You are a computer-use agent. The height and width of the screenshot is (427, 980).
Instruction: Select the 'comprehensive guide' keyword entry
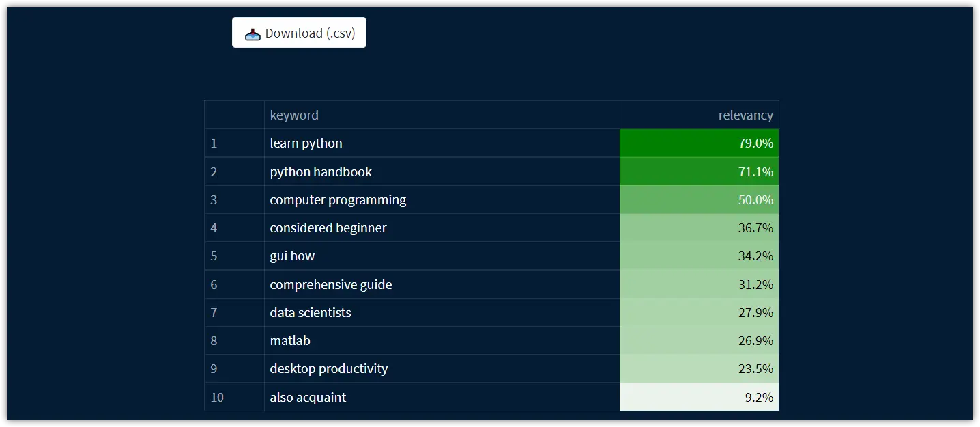point(330,284)
